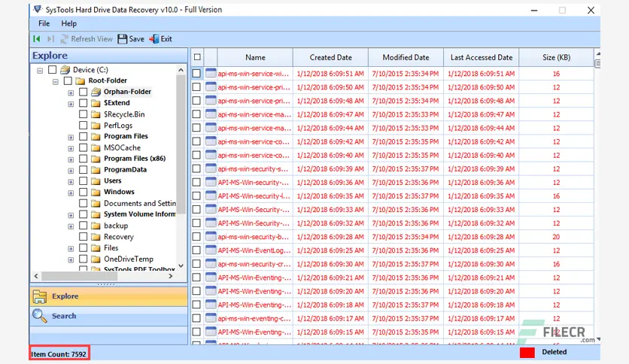Check the row created 6:09:21 AM

[x=196, y=278]
